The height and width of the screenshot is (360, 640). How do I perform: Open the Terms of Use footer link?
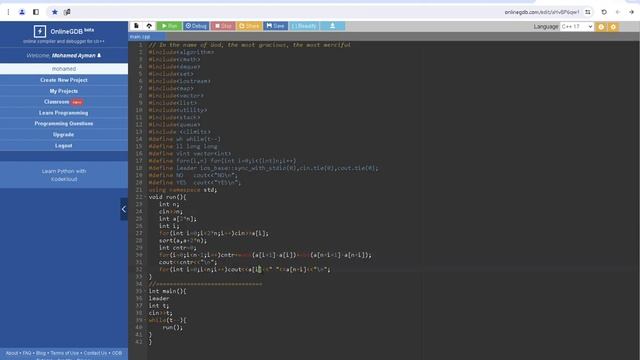(64, 353)
